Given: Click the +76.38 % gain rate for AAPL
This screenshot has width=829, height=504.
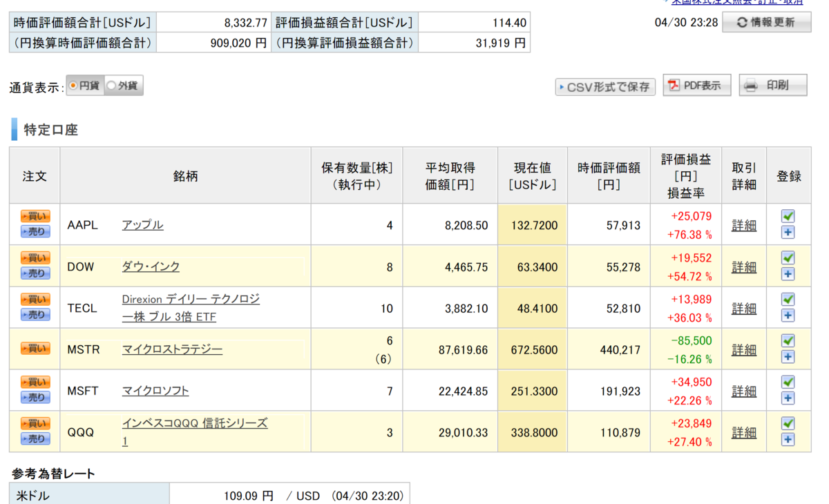Looking at the screenshot, I should tap(689, 235).
